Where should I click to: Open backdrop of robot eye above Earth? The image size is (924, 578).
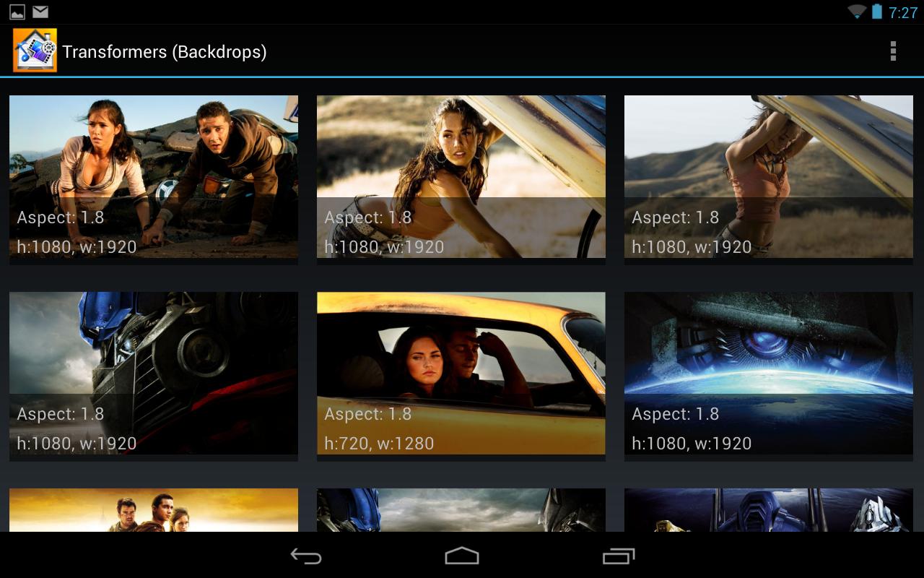point(769,376)
